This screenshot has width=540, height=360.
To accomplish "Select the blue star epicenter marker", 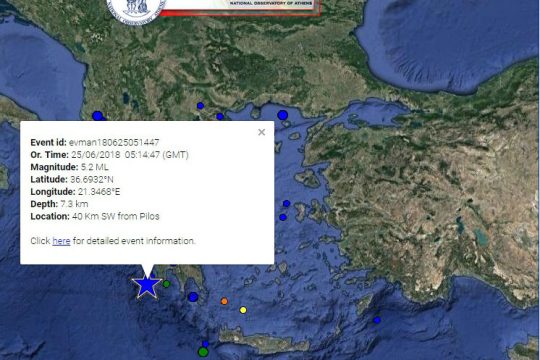I will tap(147, 285).
